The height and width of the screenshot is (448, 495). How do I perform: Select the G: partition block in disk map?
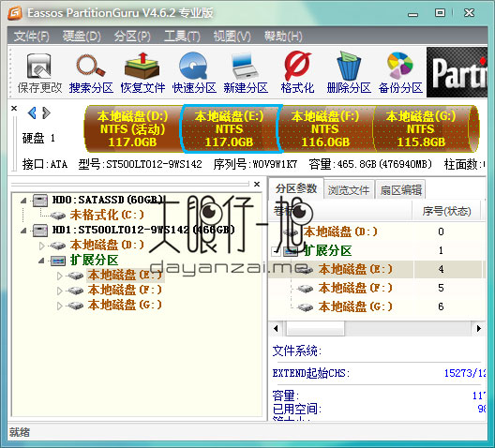(x=421, y=129)
